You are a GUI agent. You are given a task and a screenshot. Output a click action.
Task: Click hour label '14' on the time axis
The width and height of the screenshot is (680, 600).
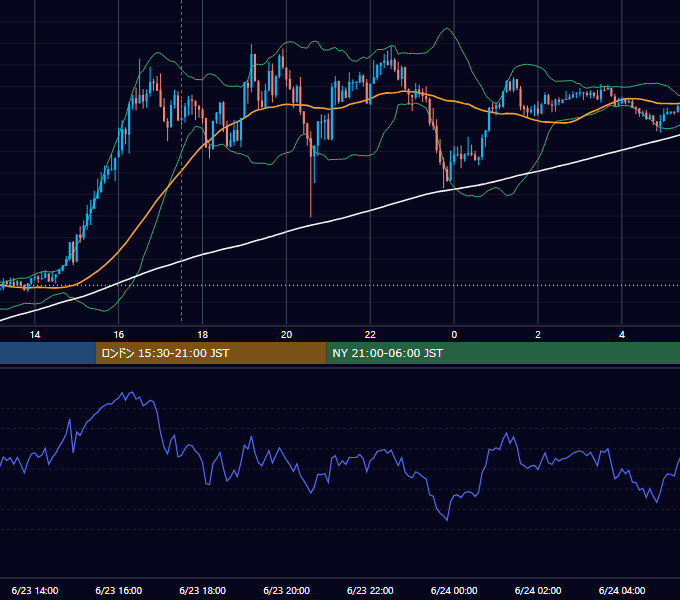pos(35,335)
